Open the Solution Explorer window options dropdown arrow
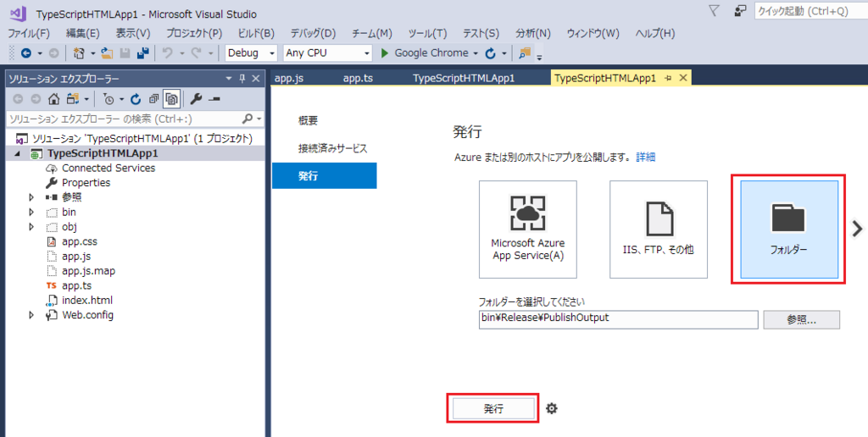Viewport: 868px width, 437px height. tap(229, 79)
